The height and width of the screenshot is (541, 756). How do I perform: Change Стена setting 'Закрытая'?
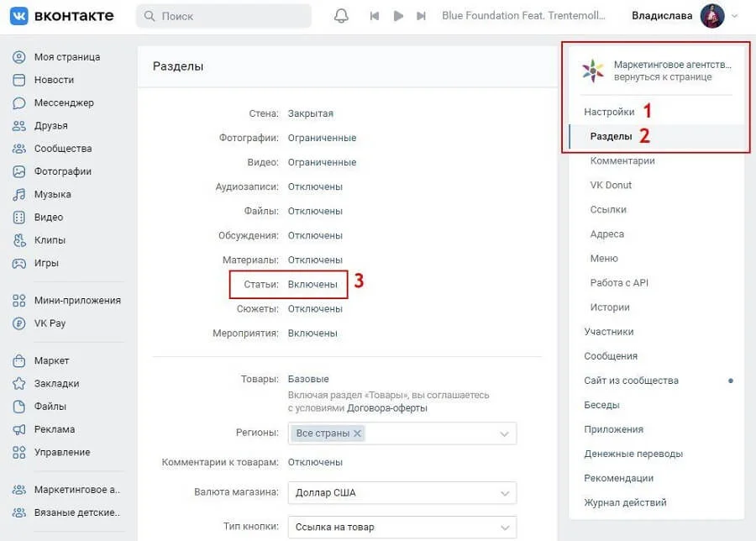(x=310, y=113)
